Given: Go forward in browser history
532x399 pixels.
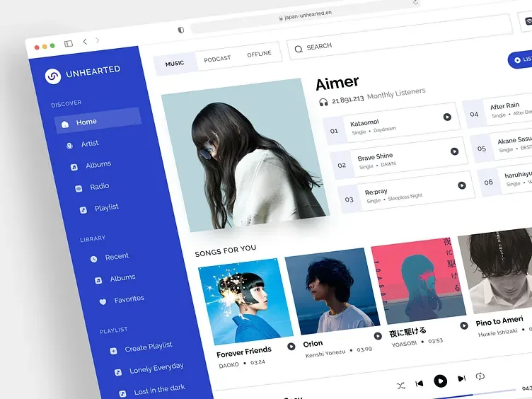Looking at the screenshot, I should (98, 40).
